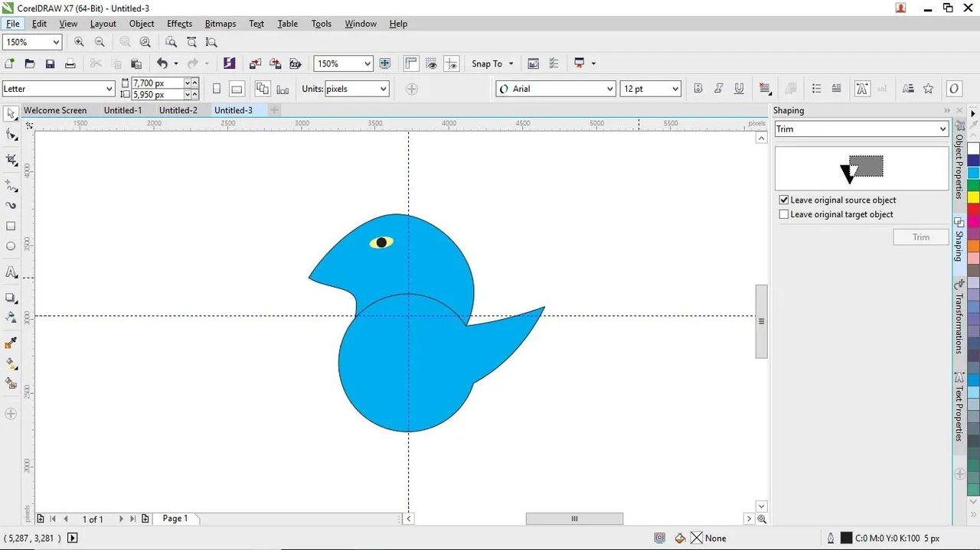This screenshot has width=980, height=550.
Task: Open the Object Properties docker tab
Action: (959, 162)
